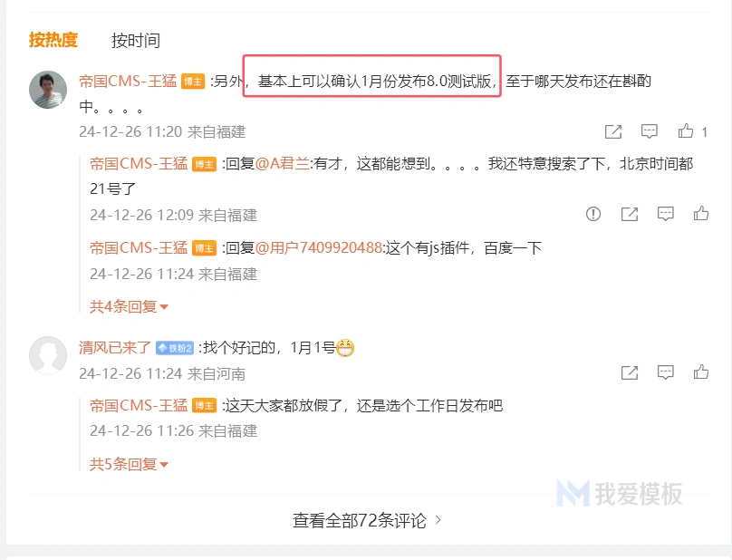This screenshot has height=560, width=732.
Task: Report the reply posted at 12:09
Action: coord(592,214)
